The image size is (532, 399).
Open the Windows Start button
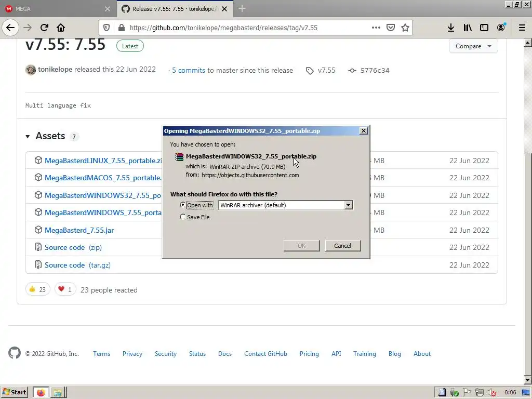tap(14, 393)
